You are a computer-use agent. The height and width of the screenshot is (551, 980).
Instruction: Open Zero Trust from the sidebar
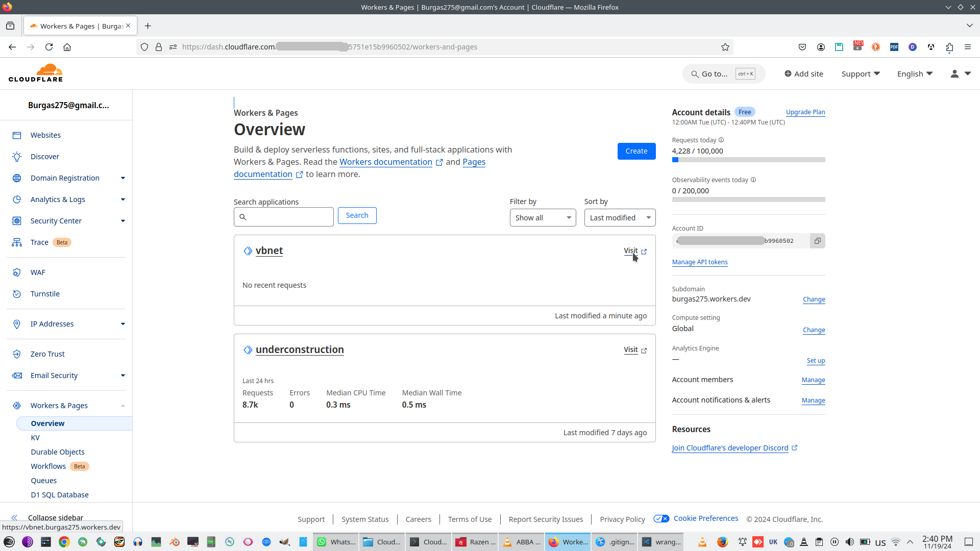[x=47, y=354]
